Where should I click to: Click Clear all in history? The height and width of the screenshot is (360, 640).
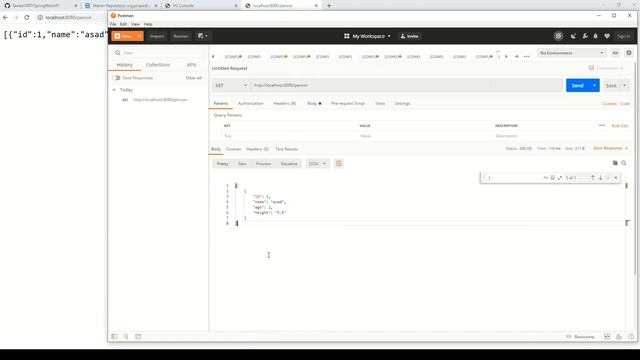(193, 78)
